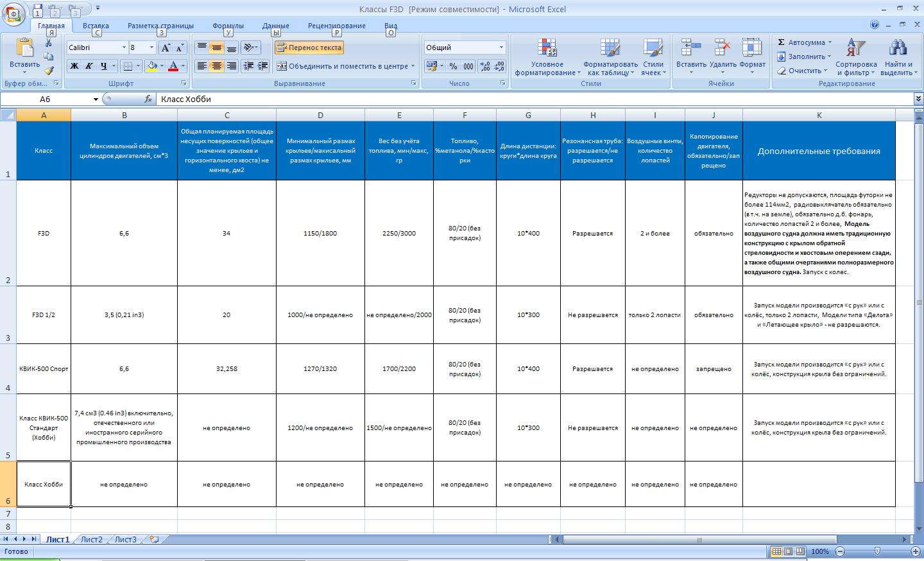Viewport: 924px width, 561px height.
Task: Open the Calibri font name dropdown
Action: [x=124, y=47]
